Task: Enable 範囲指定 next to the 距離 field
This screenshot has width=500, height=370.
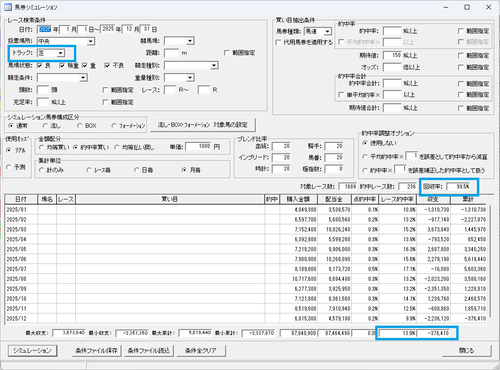Action: click(x=227, y=53)
